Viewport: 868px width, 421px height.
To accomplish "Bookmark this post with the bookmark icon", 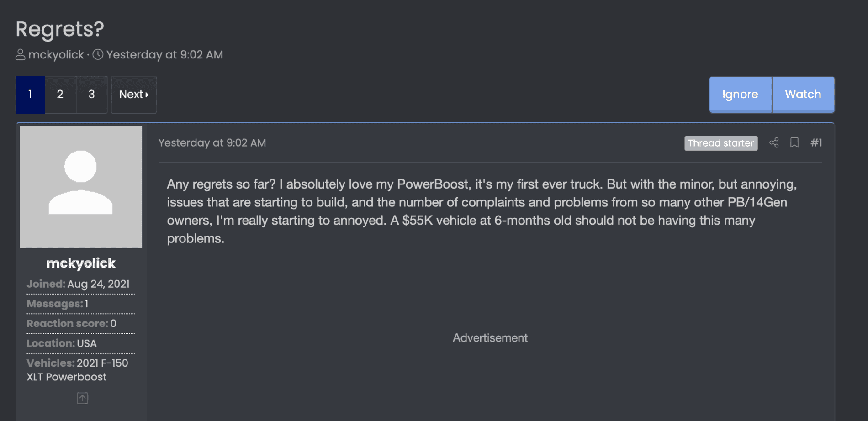I will (794, 142).
